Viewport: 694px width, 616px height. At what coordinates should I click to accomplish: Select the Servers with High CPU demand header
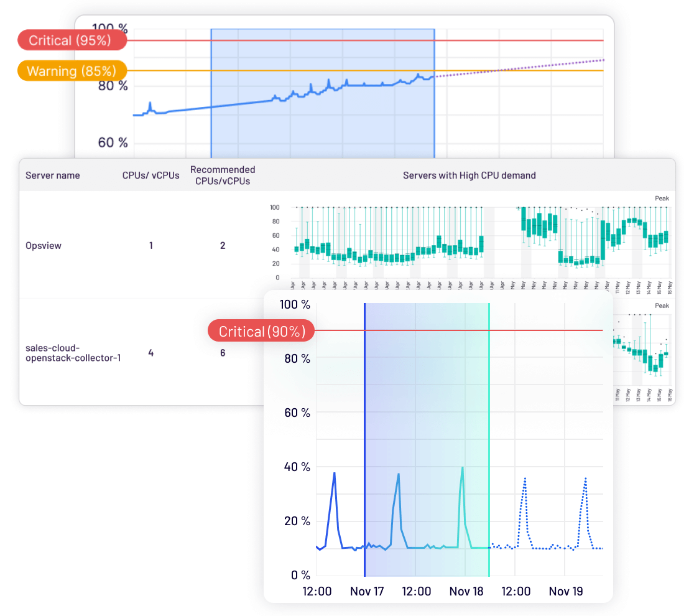click(x=470, y=175)
